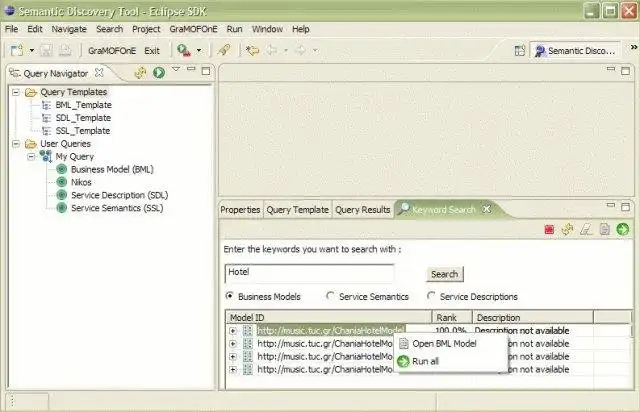Click Query Navigator green run icon
Viewport: 640px width, 412px height.
point(159,73)
